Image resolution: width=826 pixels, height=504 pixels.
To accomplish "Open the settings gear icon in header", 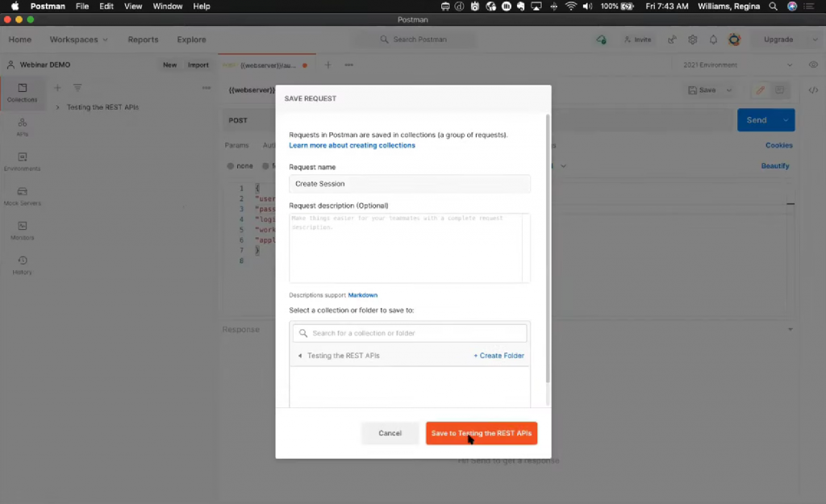I will tap(693, 40).
